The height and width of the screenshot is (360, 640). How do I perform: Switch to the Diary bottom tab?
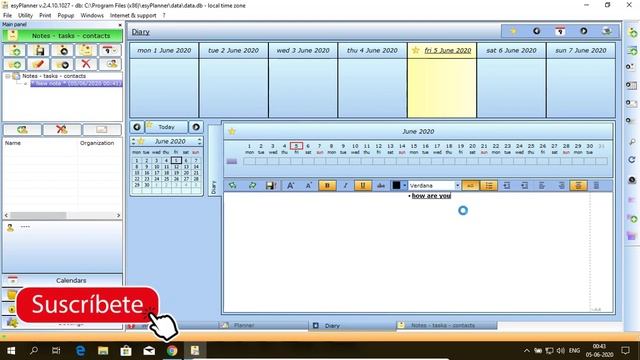click(332, 325)
